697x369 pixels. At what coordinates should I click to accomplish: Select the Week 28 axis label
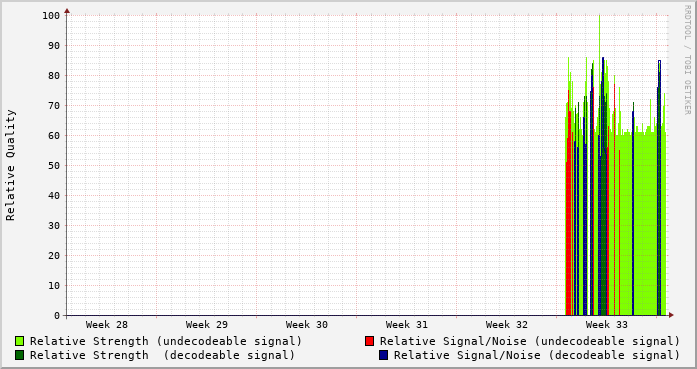coord(107,325)
